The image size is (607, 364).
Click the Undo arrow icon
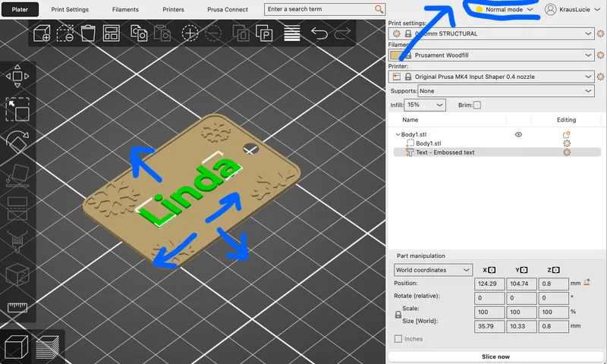(319, 33)
